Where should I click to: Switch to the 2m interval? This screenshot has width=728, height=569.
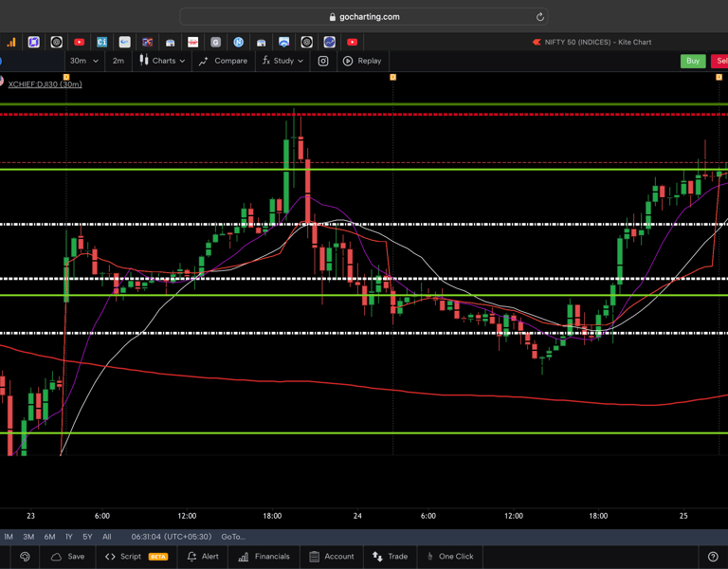click(x=118, y=61)
